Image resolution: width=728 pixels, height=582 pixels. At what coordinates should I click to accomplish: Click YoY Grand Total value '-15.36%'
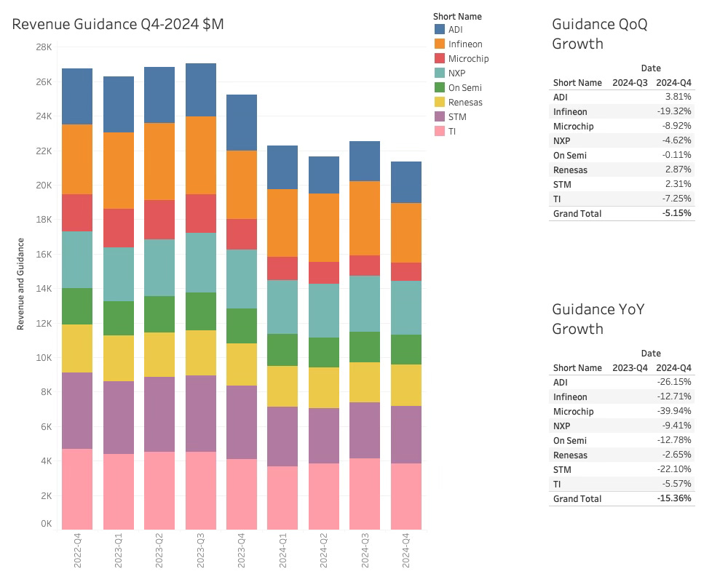[674, 498]
